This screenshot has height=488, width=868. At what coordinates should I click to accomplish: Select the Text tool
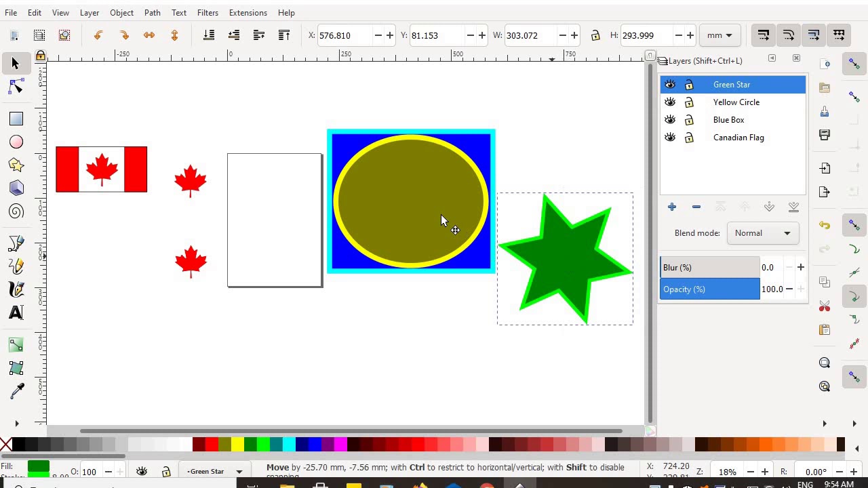click(16, 312)
